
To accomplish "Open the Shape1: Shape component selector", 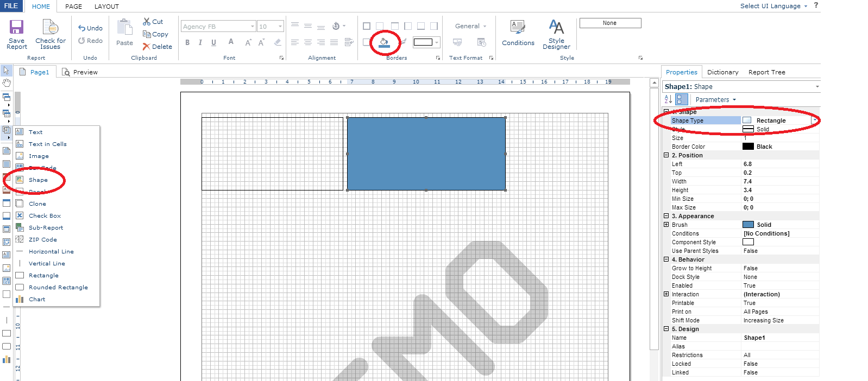I will click(x=741, y=86).
